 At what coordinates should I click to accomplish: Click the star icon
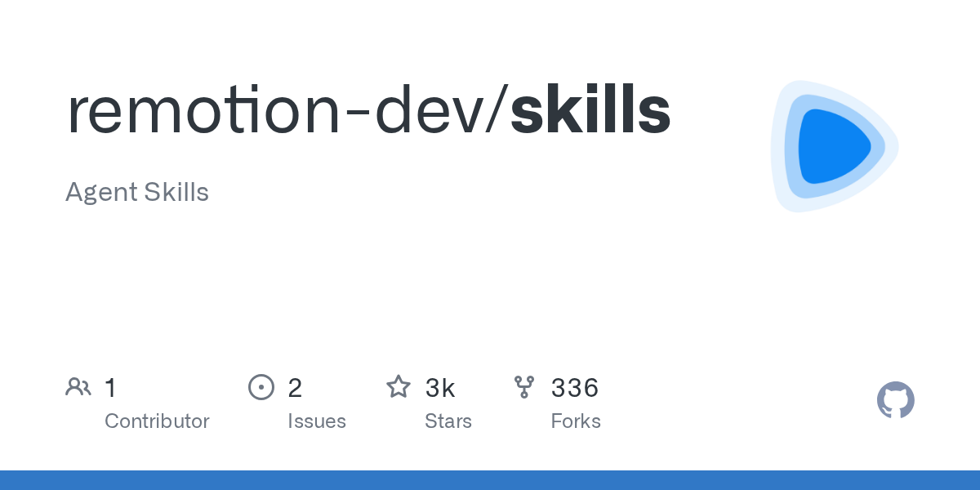click(399, 386)
